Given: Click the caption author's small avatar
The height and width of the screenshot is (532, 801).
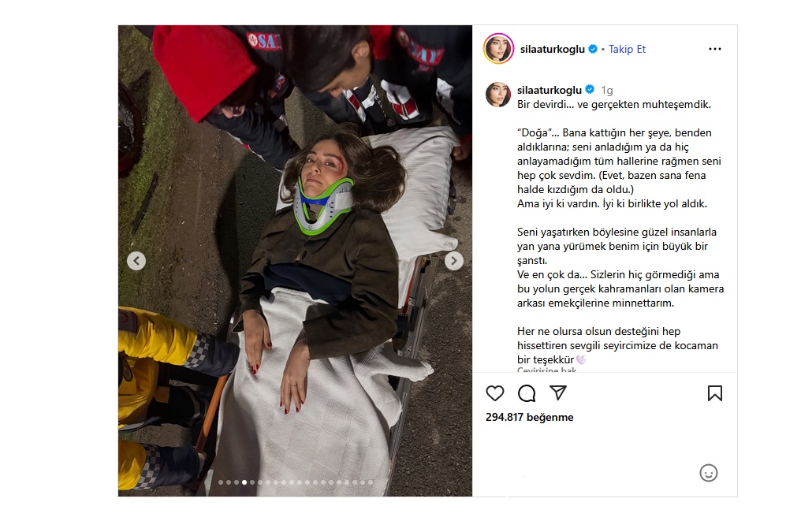Looking at the screenshot, I should [x=498, y=95].
